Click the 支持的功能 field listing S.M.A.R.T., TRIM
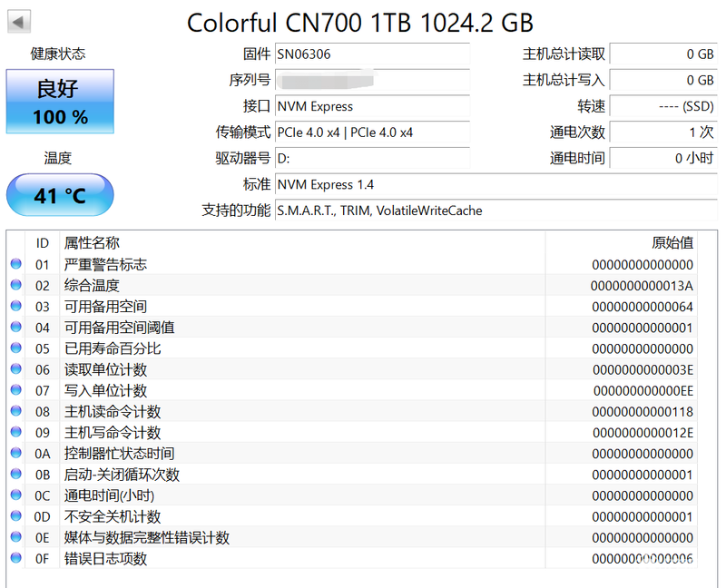This screenshot has width=726, height=588. click(x=495, y=211)
